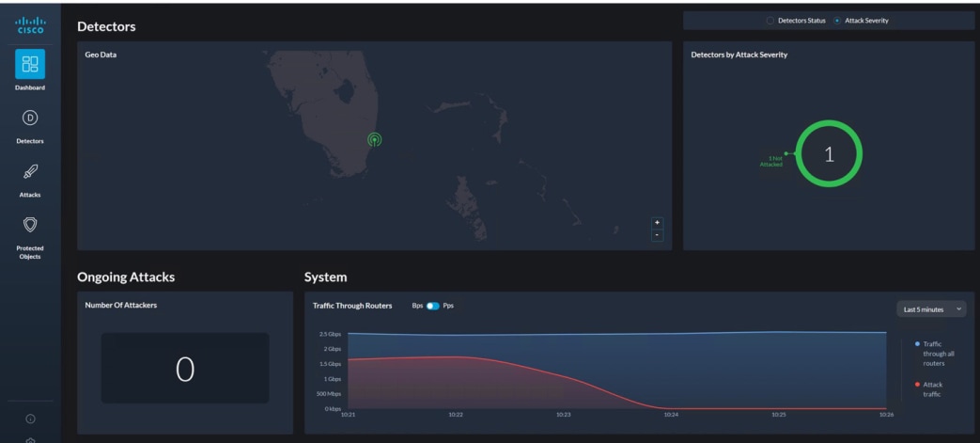Open the Attacks sword icon

click(x=30, y=171)
